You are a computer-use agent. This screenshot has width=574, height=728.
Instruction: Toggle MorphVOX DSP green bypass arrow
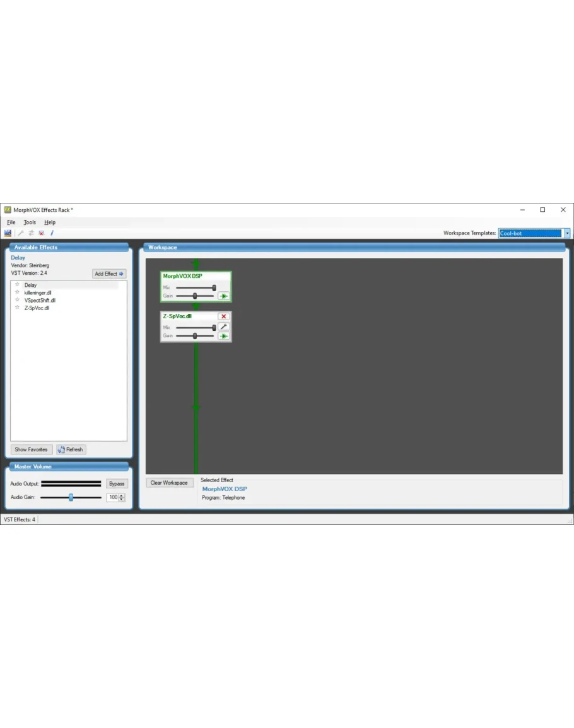click(x=223, y=296)
